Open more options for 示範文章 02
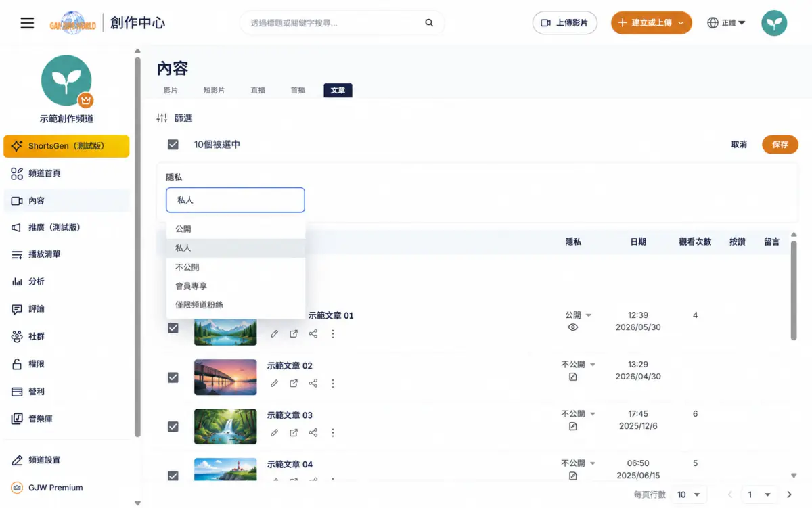This screenshot has width=812, height=508. 333,384
